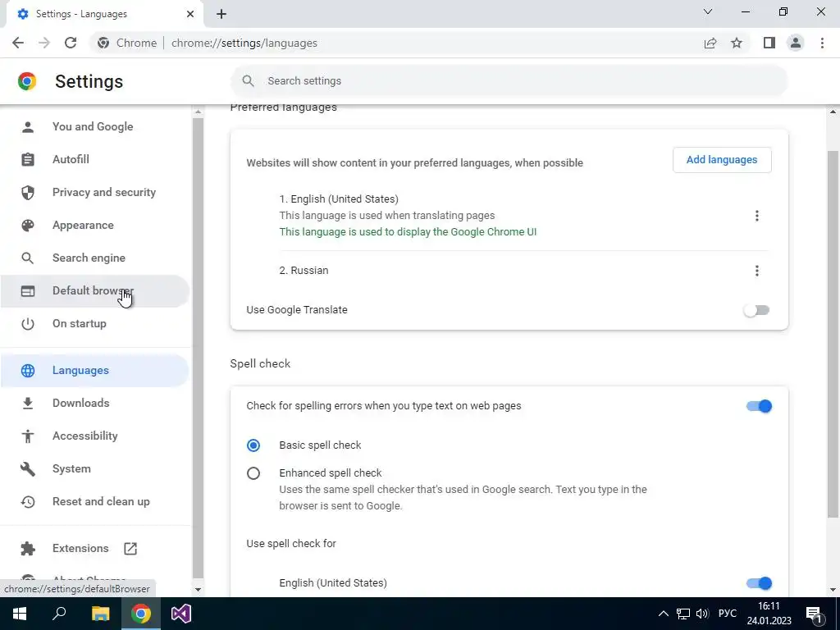The width and height of the screenshot is (840, 630).
Task: Click the Add languages button
Action: [x=722, y=160]
